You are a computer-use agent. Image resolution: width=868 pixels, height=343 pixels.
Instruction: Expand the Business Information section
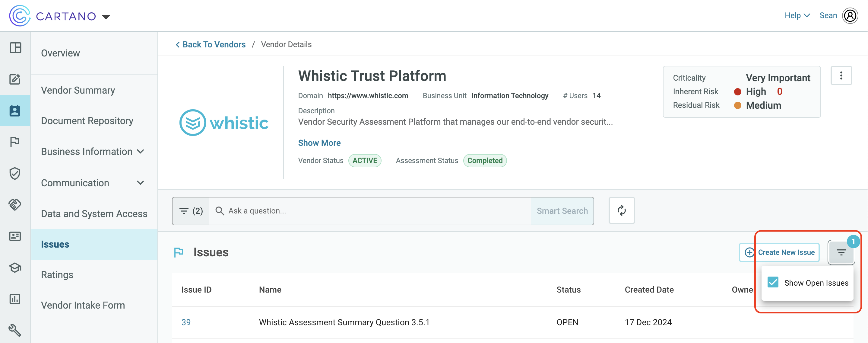tap(93, 152)
